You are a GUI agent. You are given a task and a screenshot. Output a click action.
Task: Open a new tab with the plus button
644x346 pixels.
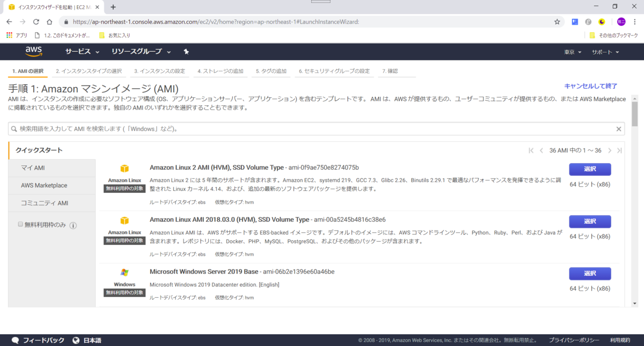point(113,7)
